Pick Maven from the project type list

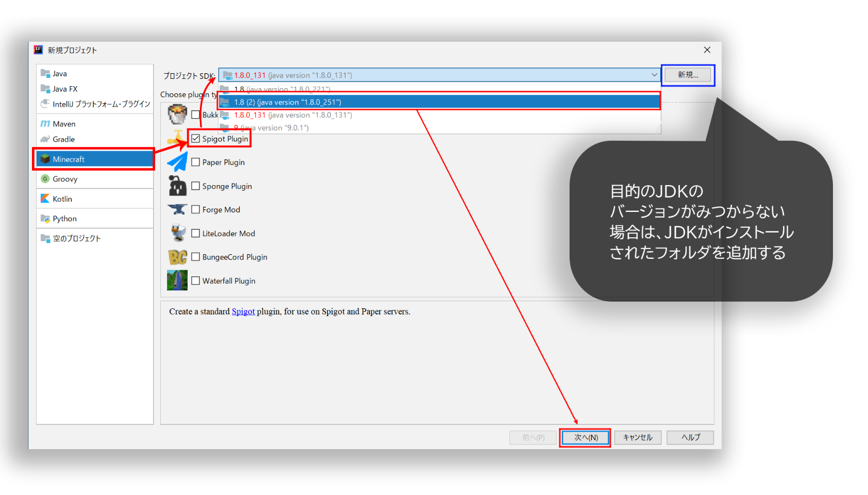pyautogui.click(x=95, y=124)
